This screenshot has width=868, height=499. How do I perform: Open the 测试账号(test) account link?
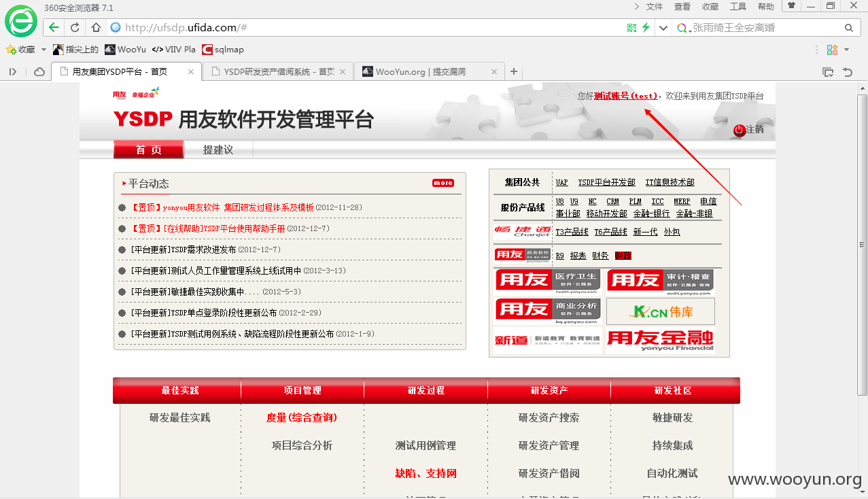(626, 97)
